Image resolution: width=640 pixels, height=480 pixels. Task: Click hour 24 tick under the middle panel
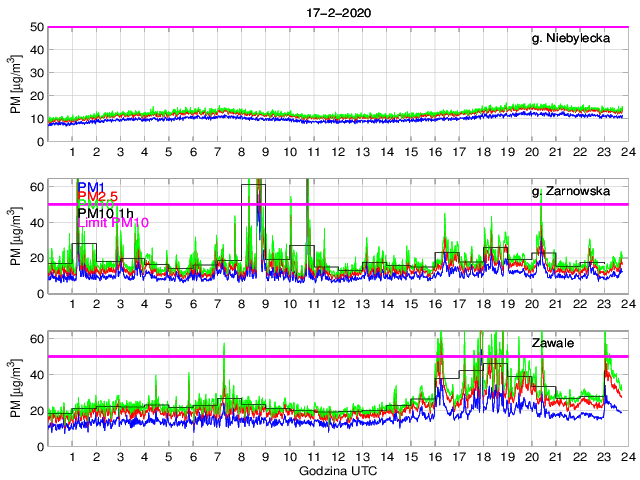tap(624, 304)
